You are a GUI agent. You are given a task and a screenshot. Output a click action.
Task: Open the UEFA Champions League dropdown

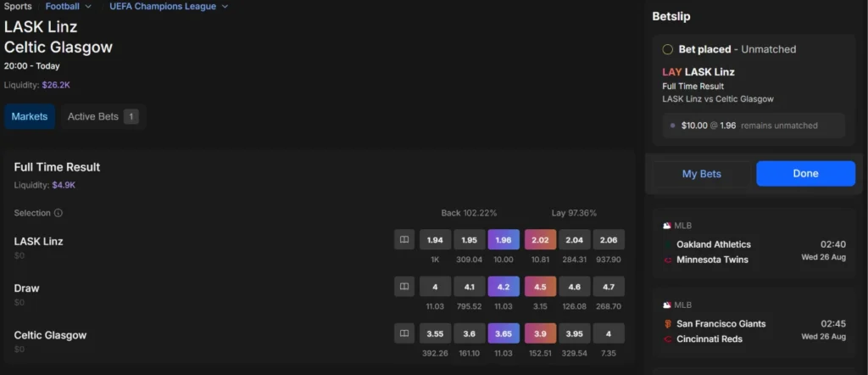pyautogui.click(x=169, y=6)
